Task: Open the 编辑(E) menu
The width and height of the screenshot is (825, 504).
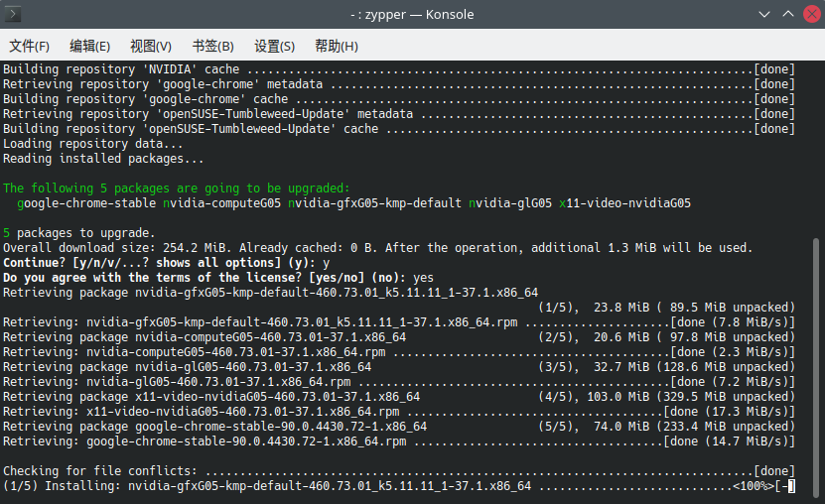Action: point(90,47)
